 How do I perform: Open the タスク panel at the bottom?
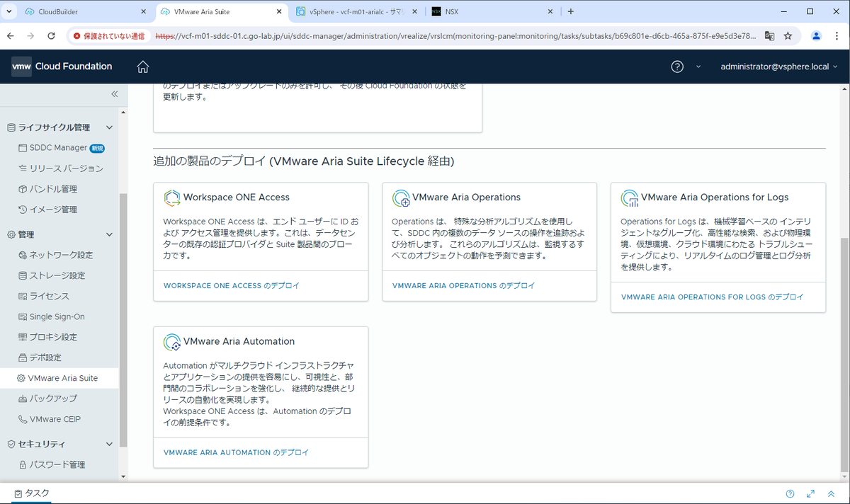click(x=32, y=493)
